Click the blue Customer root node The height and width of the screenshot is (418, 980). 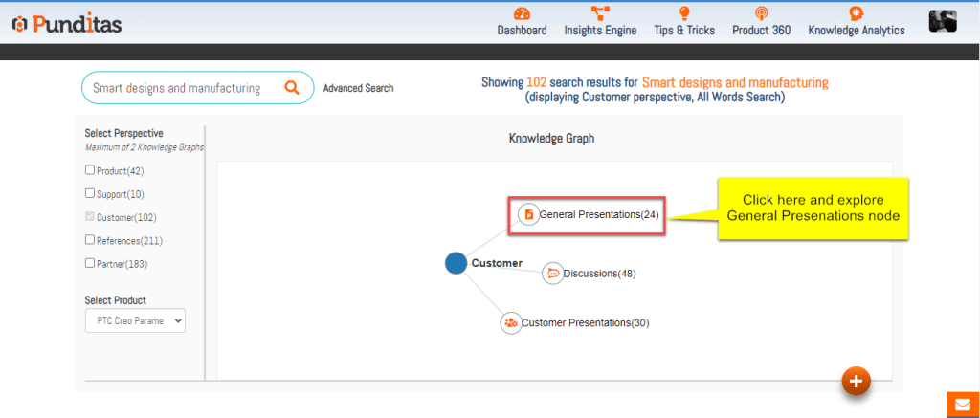tap(457, 263)
